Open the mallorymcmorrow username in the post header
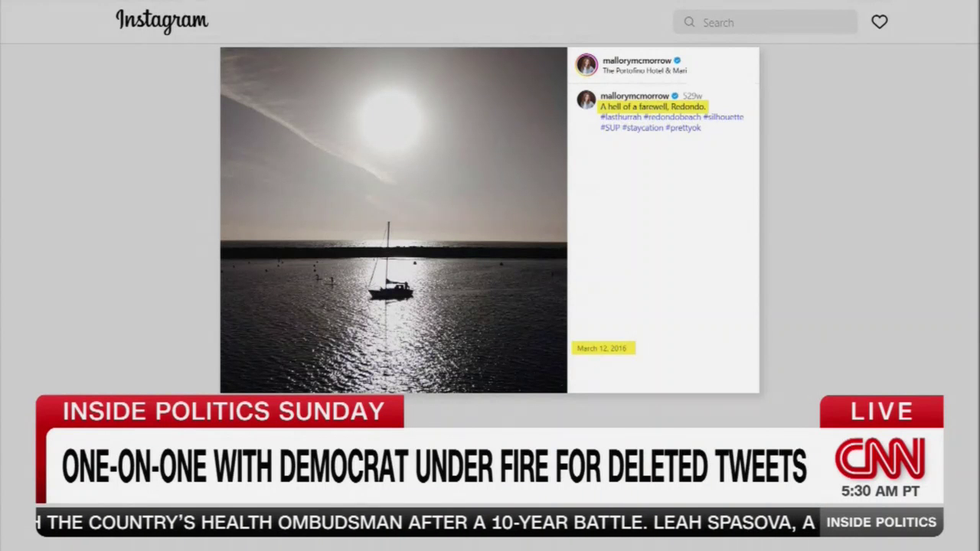The image size is (980, 551). coord(636,60)
